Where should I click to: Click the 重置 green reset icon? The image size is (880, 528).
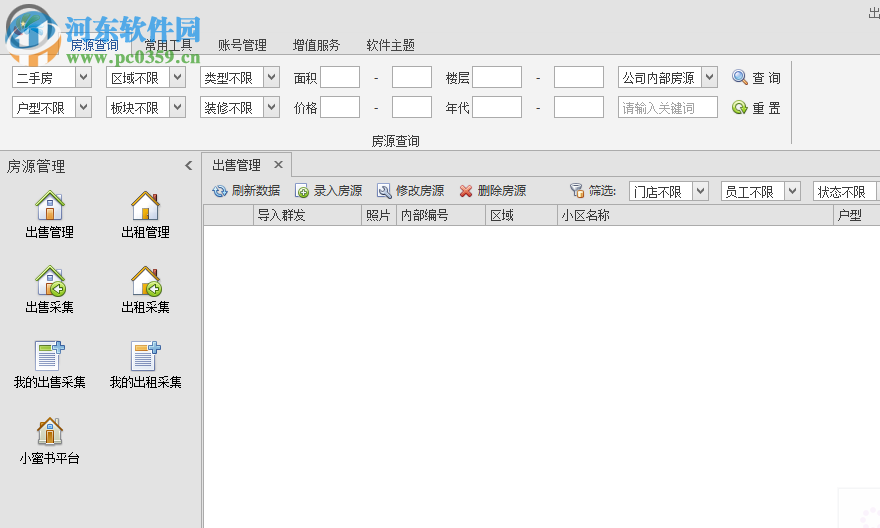click(740, 107)
